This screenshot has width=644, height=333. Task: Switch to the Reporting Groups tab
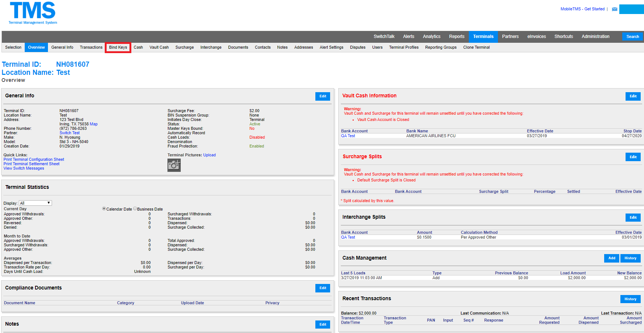[441, 47]
